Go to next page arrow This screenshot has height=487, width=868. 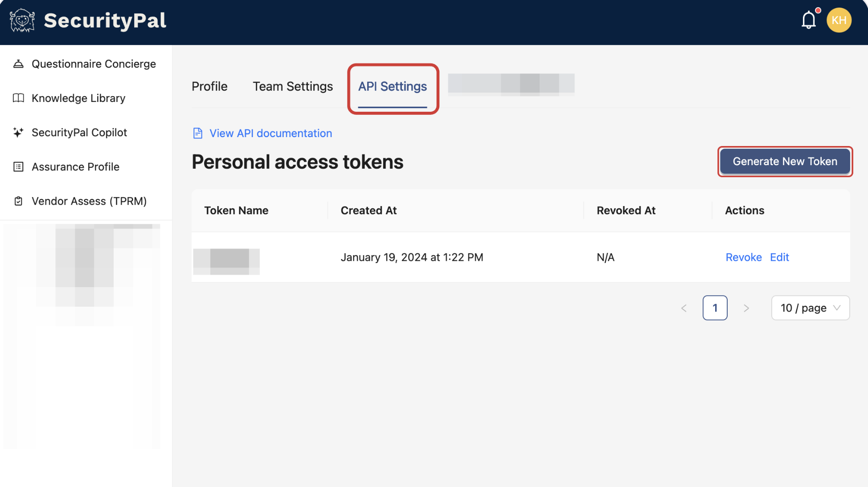(x=746, y=308)
